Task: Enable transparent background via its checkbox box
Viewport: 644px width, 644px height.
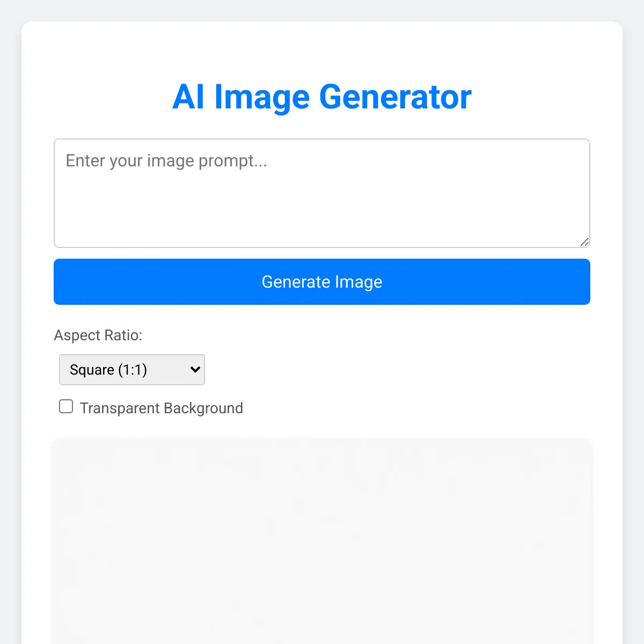Action: click(66, 406)
